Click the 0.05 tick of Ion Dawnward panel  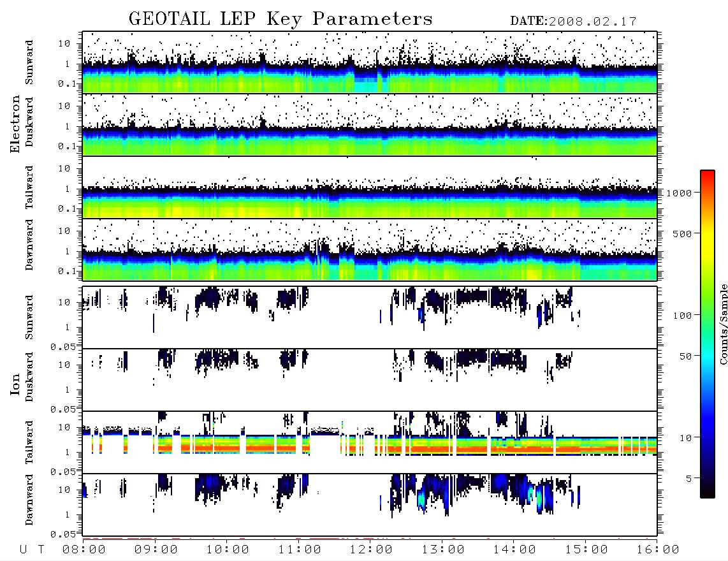(x=62, y=534)
